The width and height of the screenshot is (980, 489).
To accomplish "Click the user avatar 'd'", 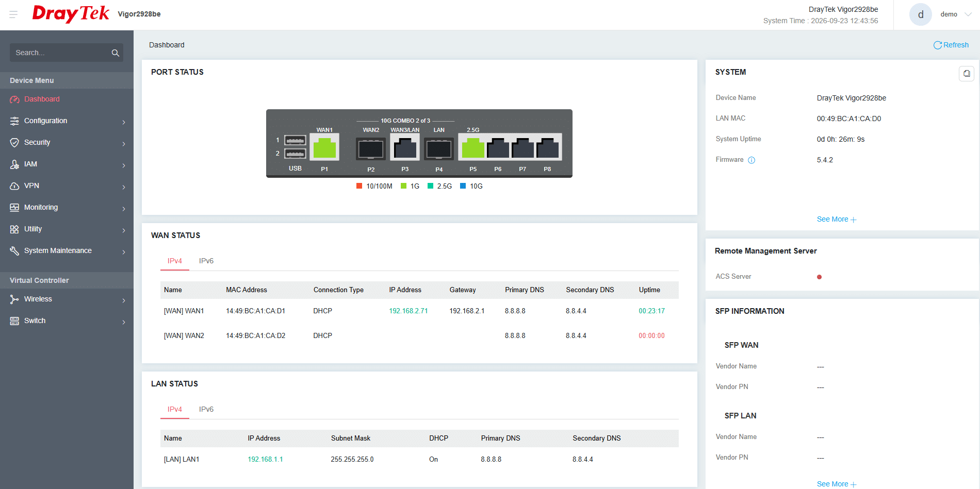I will pyautogui.click(x=921, y=14).
